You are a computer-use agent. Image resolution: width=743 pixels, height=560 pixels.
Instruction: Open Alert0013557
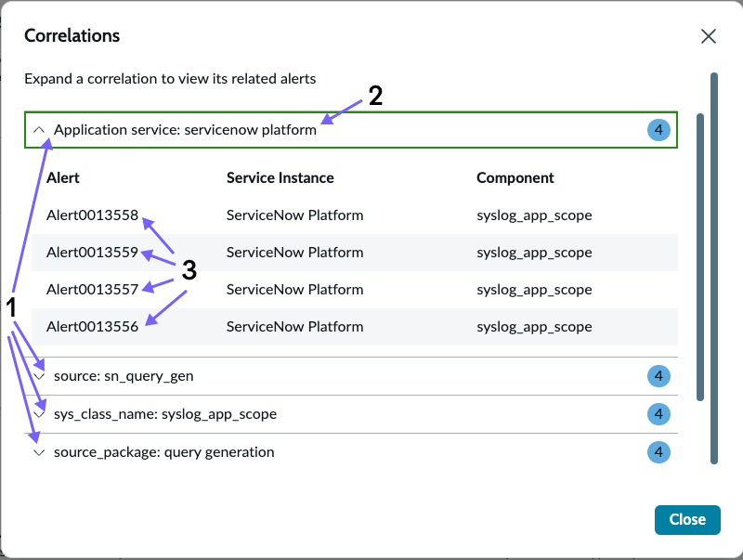click(x=92, y=290)
